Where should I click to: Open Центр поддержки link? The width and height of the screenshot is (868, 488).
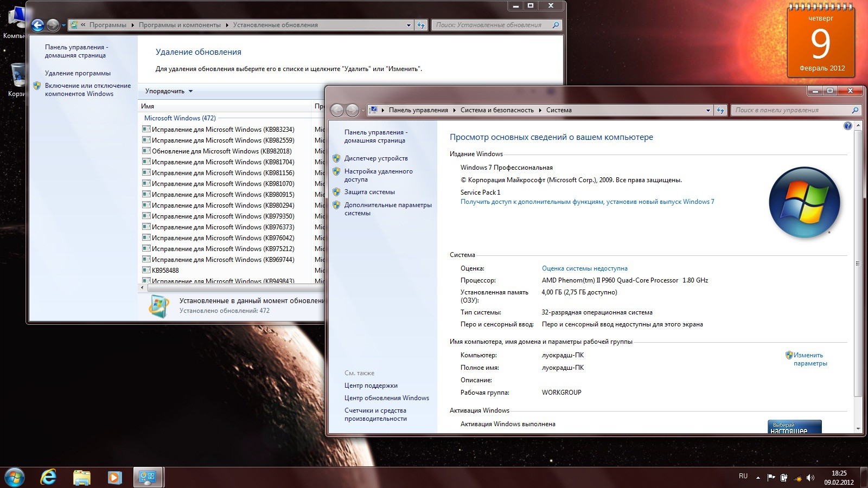tap(371, 386)
